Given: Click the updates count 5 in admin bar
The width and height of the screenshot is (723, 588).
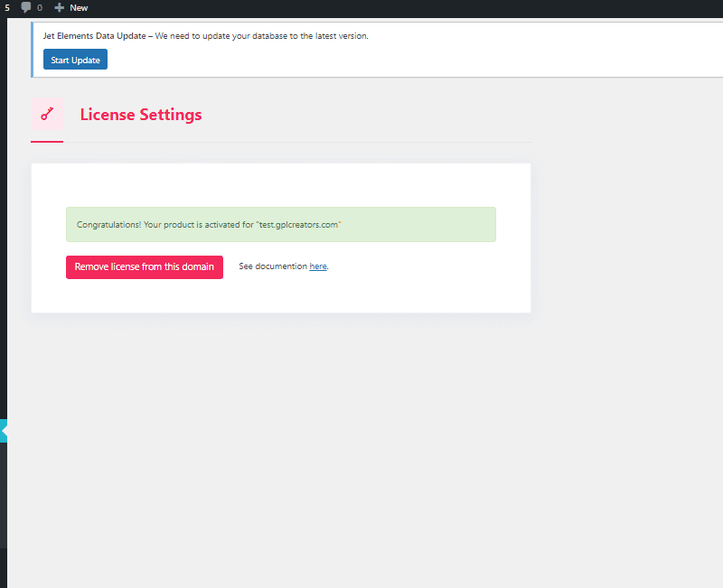Looking at the screenshot, I should 7,8.
